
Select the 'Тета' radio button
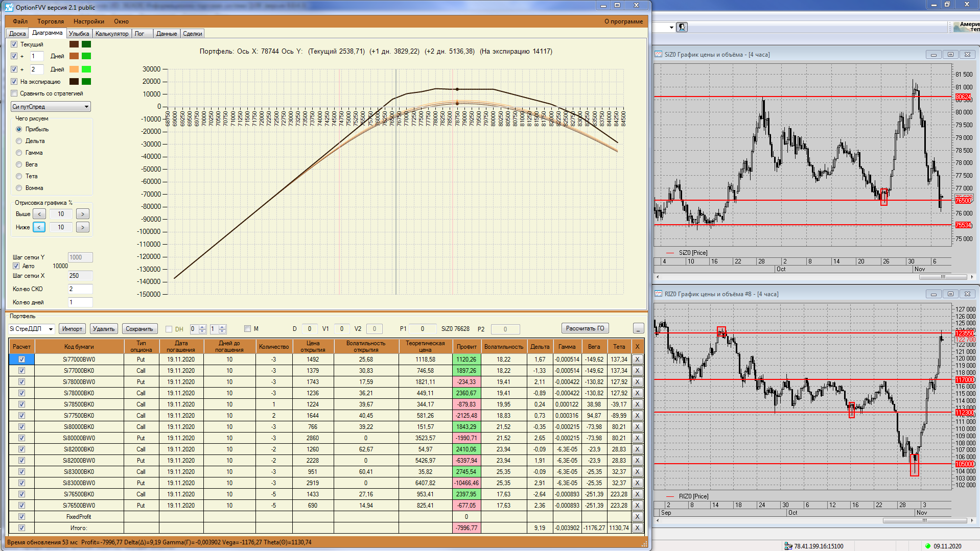(x=19, y=176)
